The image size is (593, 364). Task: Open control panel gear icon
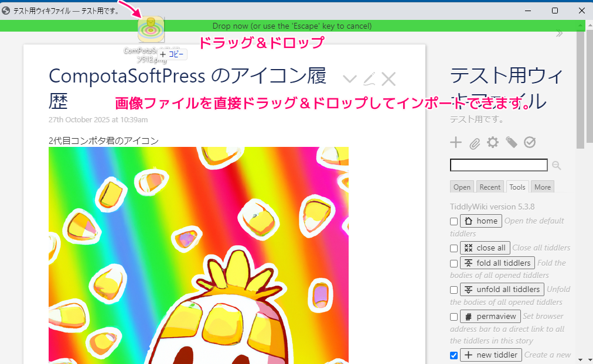click(x=493, y=142)
